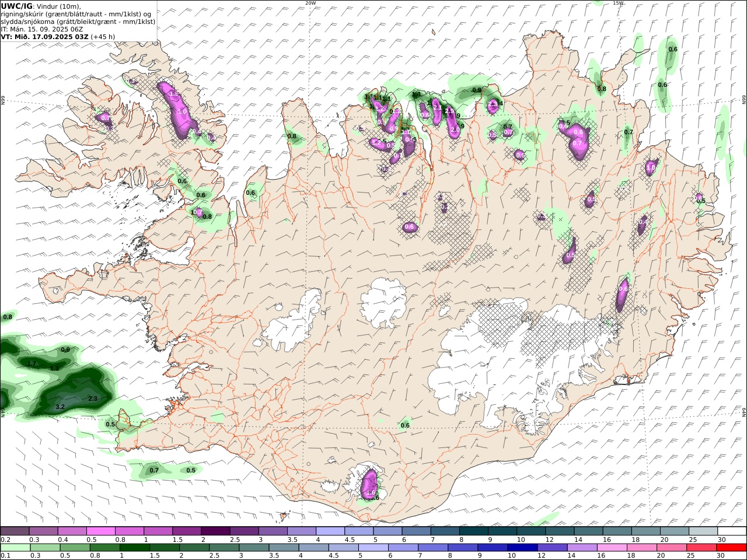
Task: Click the '0.1' label under the green scale
Action: [x=5, y=556]
